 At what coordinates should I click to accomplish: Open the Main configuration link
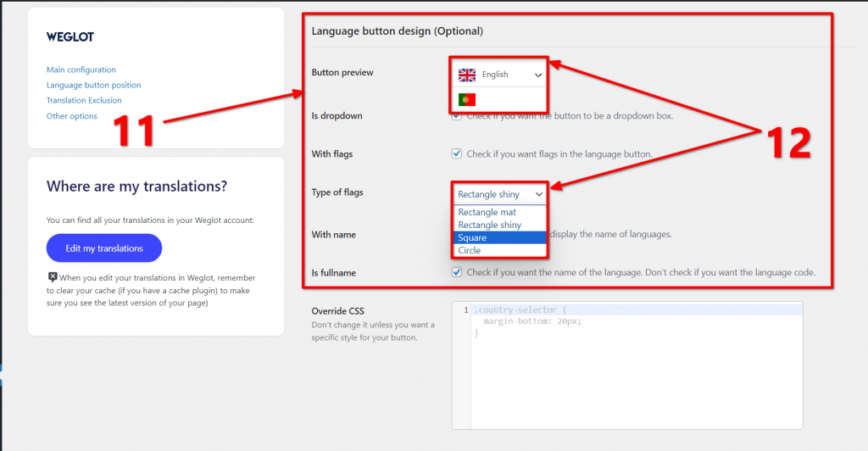(x=81, y=70)
